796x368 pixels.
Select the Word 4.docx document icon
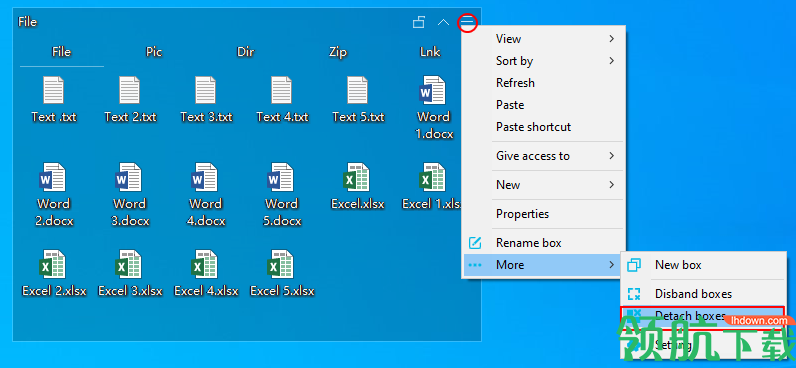(x=205, y=177)
